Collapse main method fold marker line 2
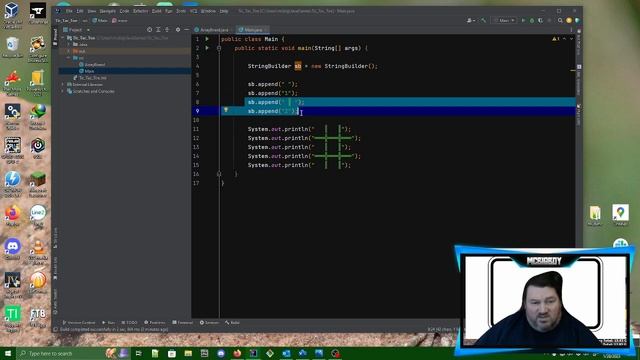Image resolution: width=640 pixels, height=360 pixels. [x=219, y=48]
